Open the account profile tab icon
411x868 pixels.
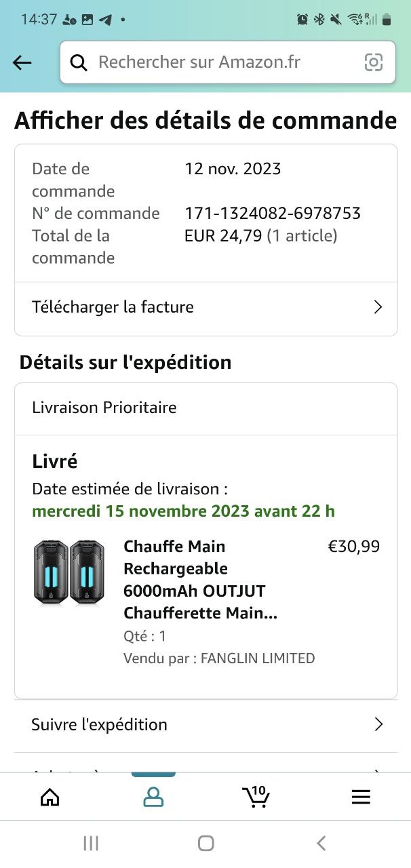point(153,797)
